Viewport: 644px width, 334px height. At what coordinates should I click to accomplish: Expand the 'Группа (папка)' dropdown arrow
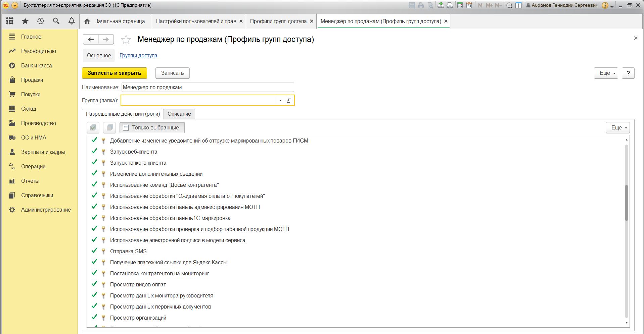pyautogui.click(x=280, y=101)
